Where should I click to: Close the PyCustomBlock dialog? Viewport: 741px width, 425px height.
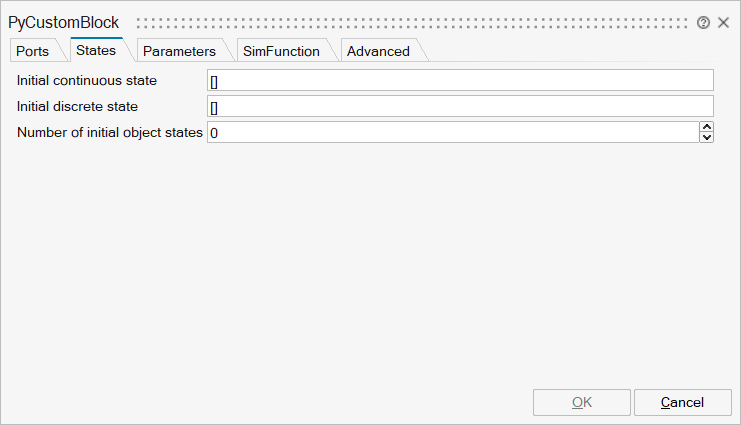tap(723, 22)
